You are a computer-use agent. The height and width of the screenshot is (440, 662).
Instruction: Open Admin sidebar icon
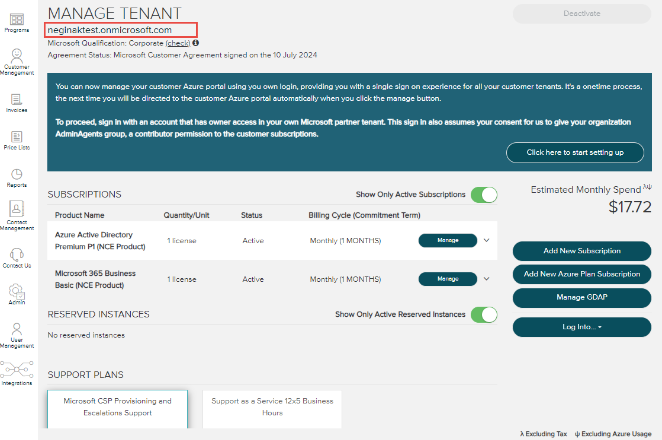pyautogui.click(x=17, y=293)
